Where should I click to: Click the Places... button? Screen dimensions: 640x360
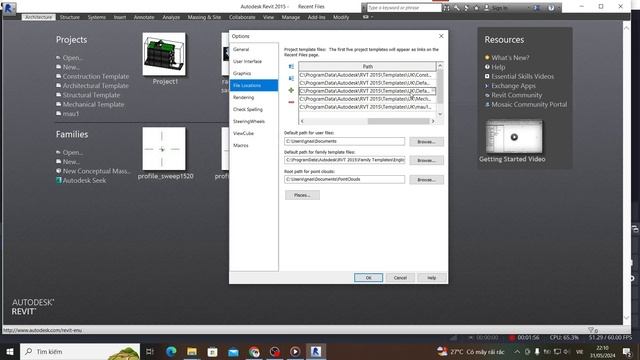coord(302,195)
